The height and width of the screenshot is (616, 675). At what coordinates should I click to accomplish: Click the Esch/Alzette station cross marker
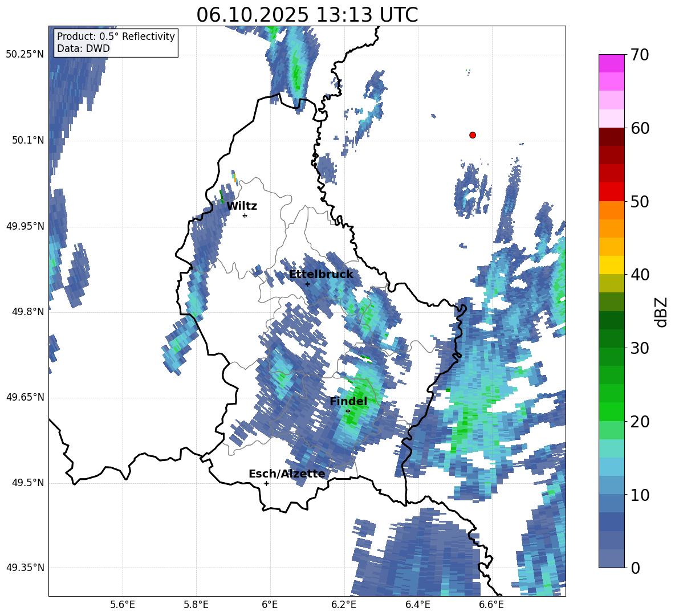266,483
